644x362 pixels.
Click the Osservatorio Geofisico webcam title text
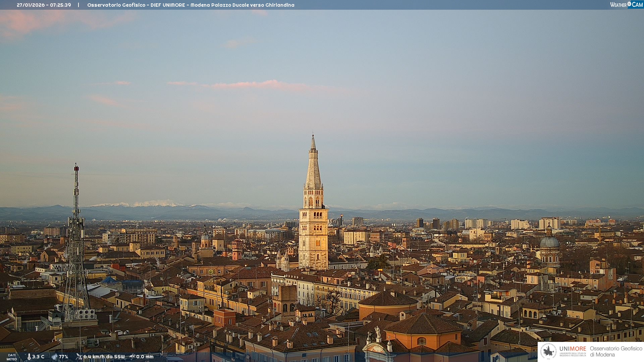(191, 5)
